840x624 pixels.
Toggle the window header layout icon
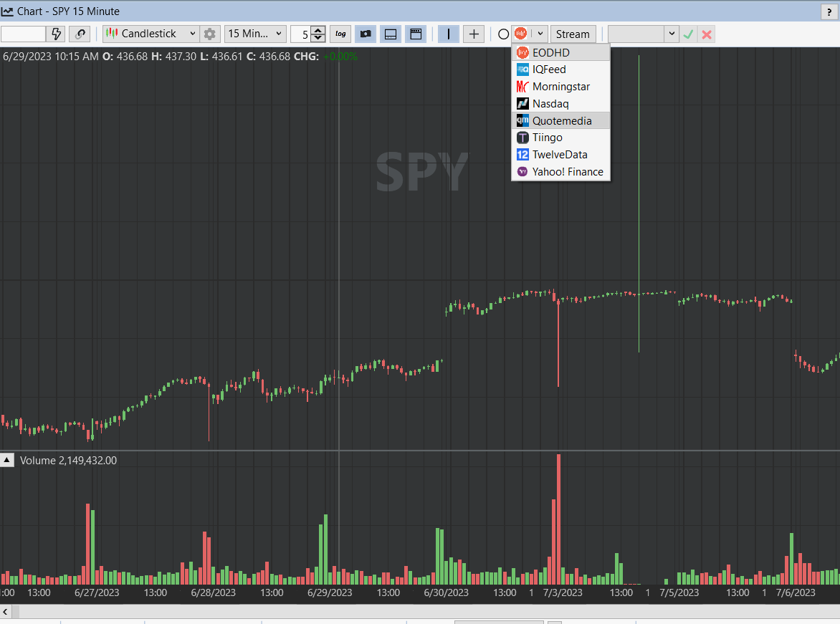pos(416,34)
